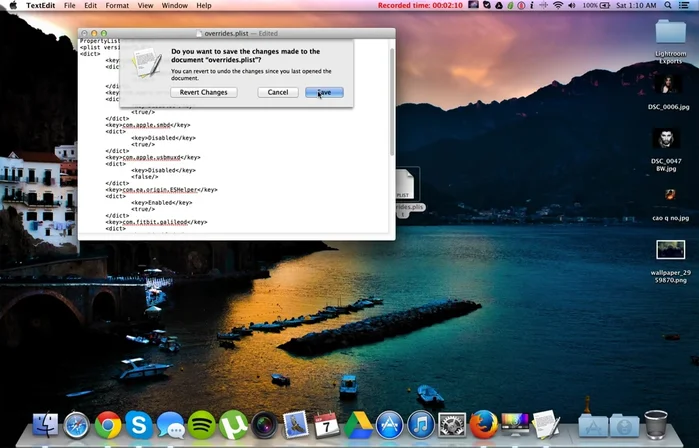
Task: Open Google Drive from the dock
Action: coord(358,425)
